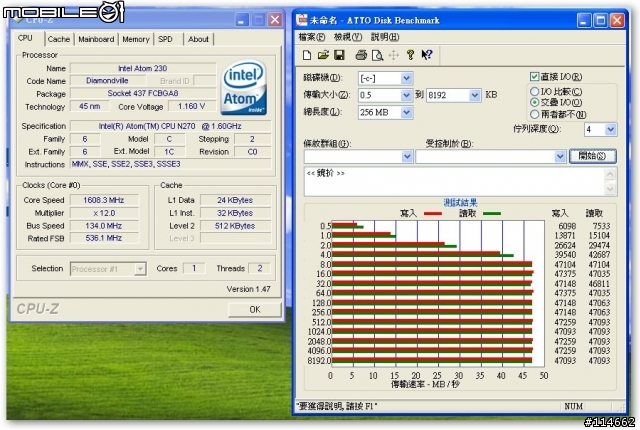Click the Print icon in ATTO toolbar
640x430 pixels.
[361, 55]
